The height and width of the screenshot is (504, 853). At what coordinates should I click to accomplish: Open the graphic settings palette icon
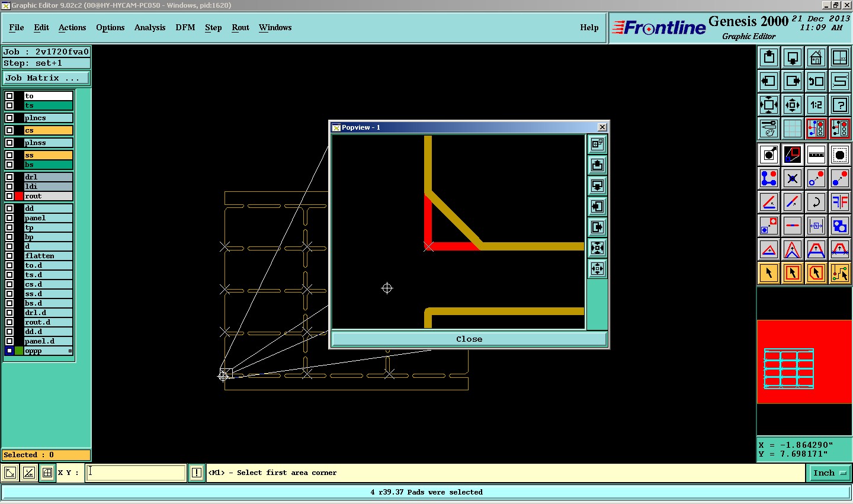769,129
